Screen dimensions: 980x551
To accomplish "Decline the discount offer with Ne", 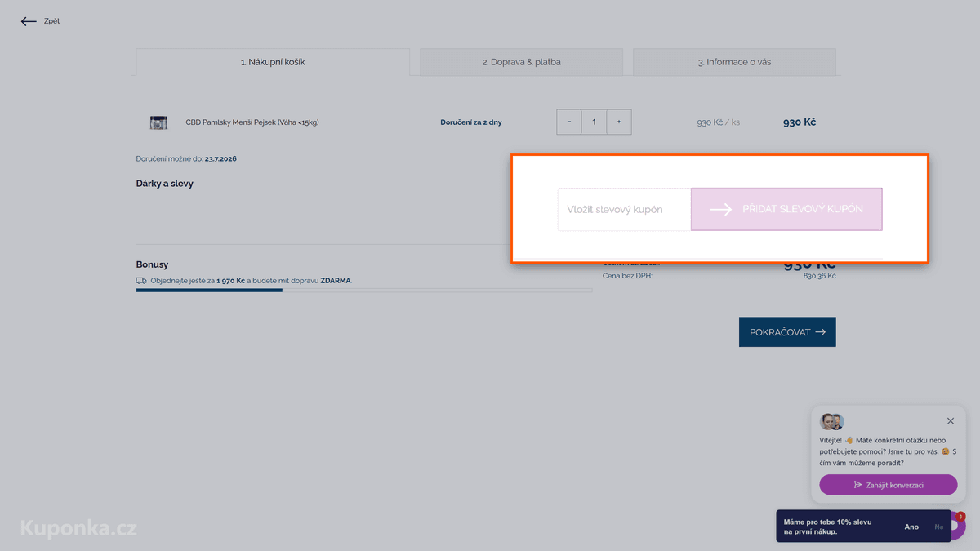I will (939, 527).
